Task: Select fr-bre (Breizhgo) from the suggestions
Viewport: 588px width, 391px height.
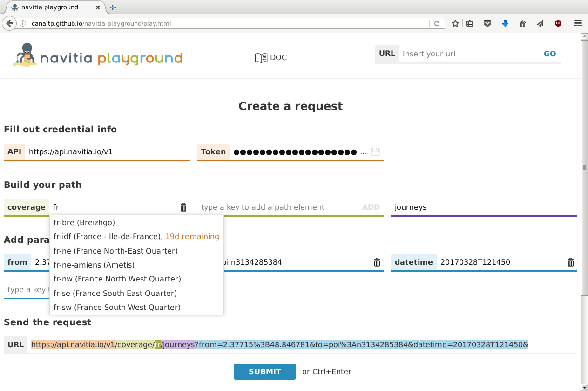Action: tap(136, 222)
